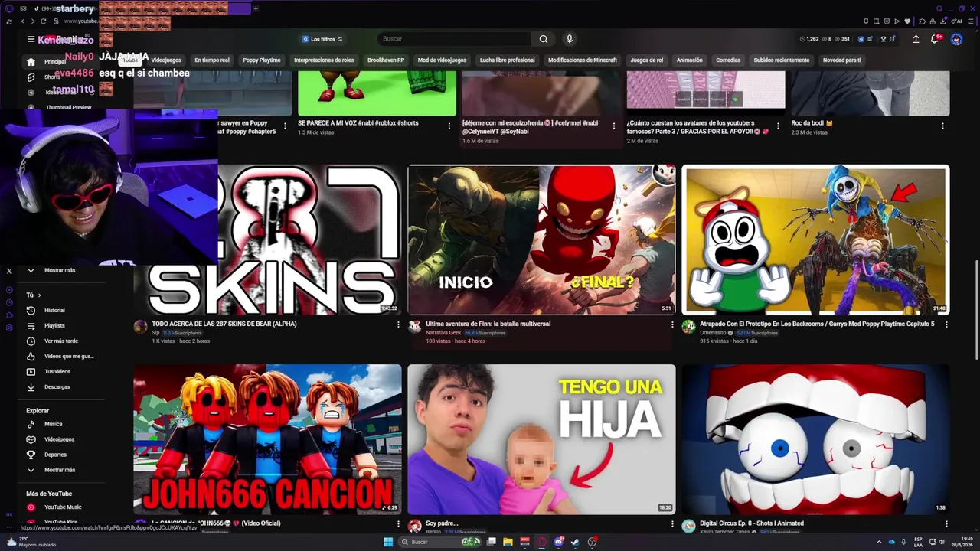Image resolution: width=980 pixels, height=551 pixels.
Task: Start voice search with the microphone
Action: 569,39
